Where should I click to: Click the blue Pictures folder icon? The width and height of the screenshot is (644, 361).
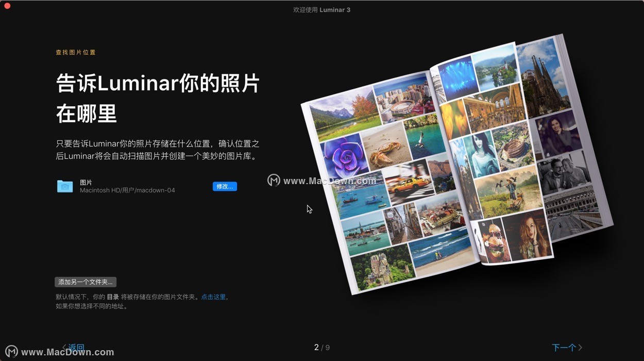click(65, 186)
